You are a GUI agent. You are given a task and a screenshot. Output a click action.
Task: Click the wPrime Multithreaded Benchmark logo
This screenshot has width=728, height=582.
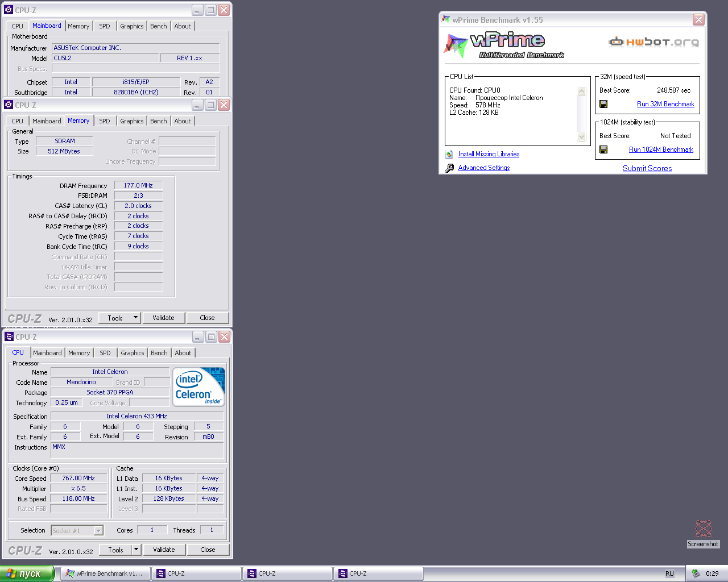click(x=504, y=45)
